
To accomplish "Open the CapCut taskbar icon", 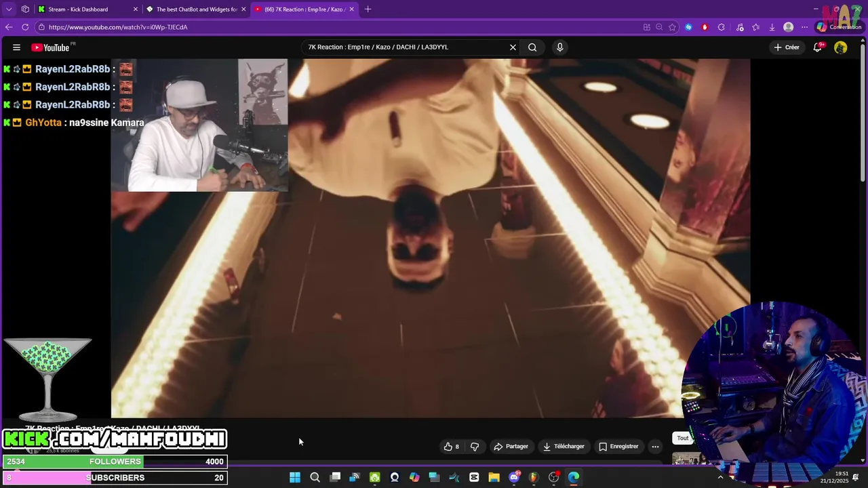I will pyautogui.click(x=474, y=477).
